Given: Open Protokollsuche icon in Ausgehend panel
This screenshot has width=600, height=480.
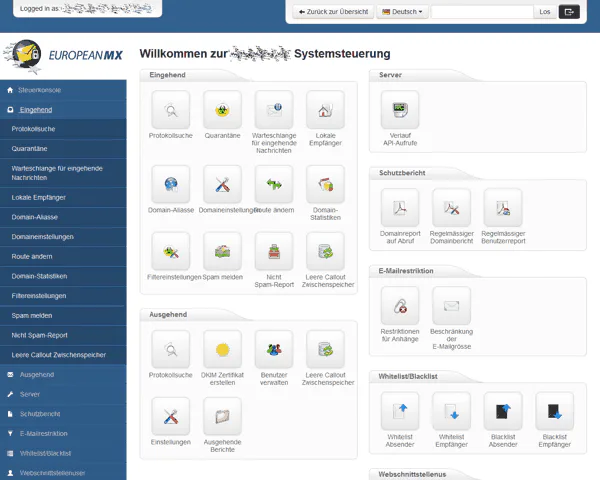Looking at the screenshot, I should click(x=171, y=349).
